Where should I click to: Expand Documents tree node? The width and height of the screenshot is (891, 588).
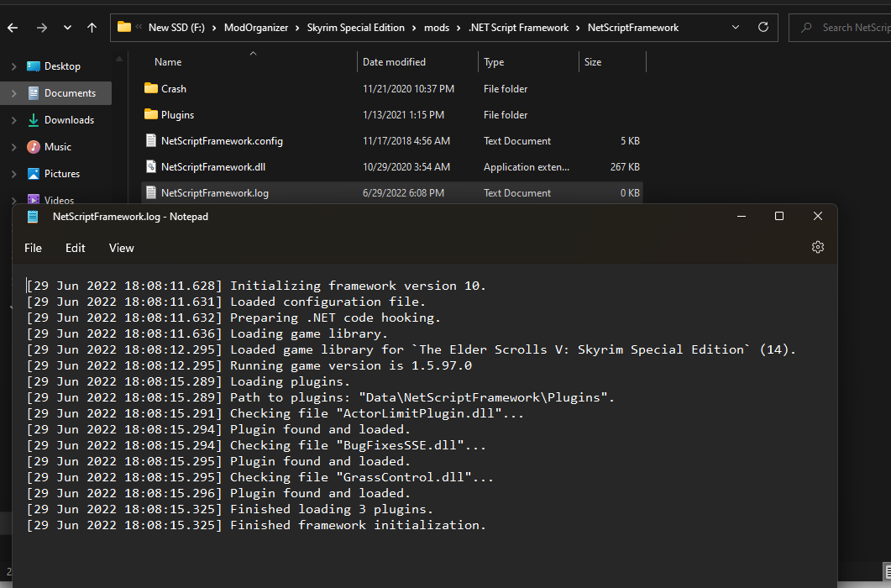[x=13, y=93]
